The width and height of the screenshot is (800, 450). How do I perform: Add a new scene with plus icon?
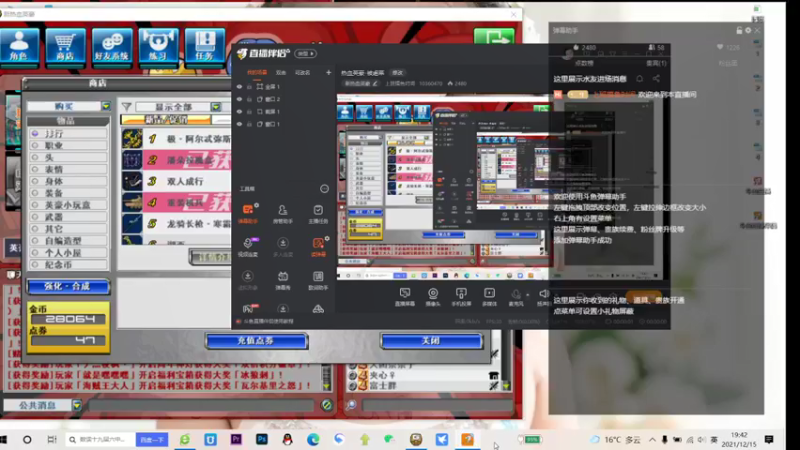point(328,72)
